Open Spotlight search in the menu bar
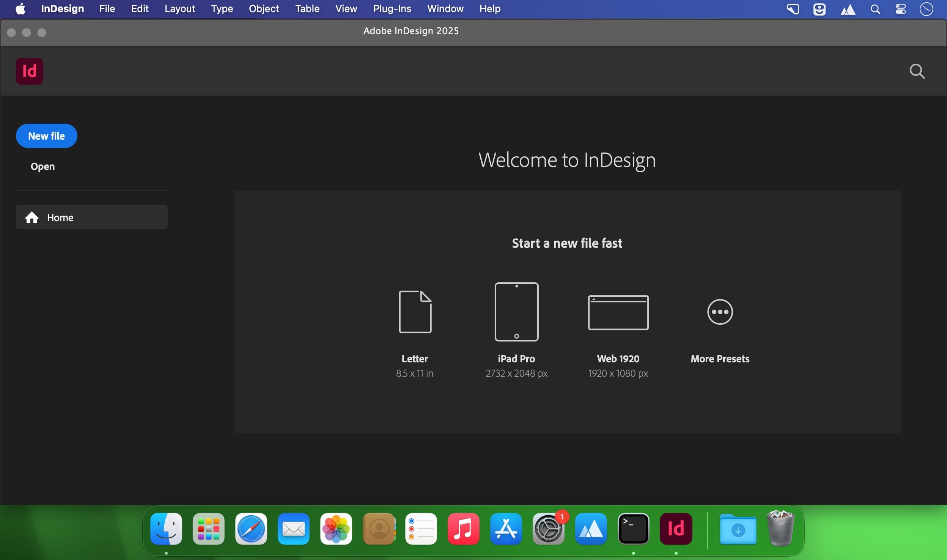The image size is (947, 560). (875, 9)
